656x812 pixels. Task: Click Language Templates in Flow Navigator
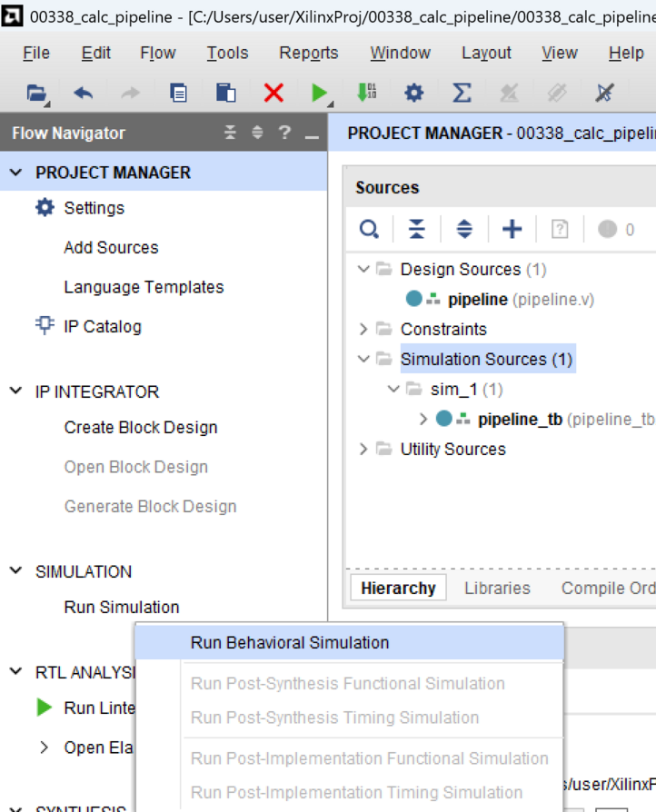[x=144, y=287]
